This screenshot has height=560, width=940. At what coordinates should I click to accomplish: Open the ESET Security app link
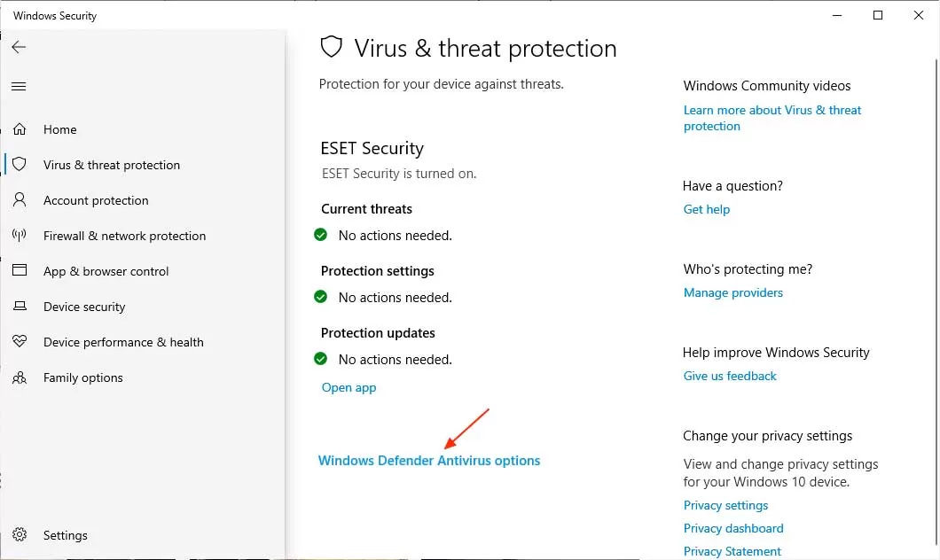tap(349, 387)
